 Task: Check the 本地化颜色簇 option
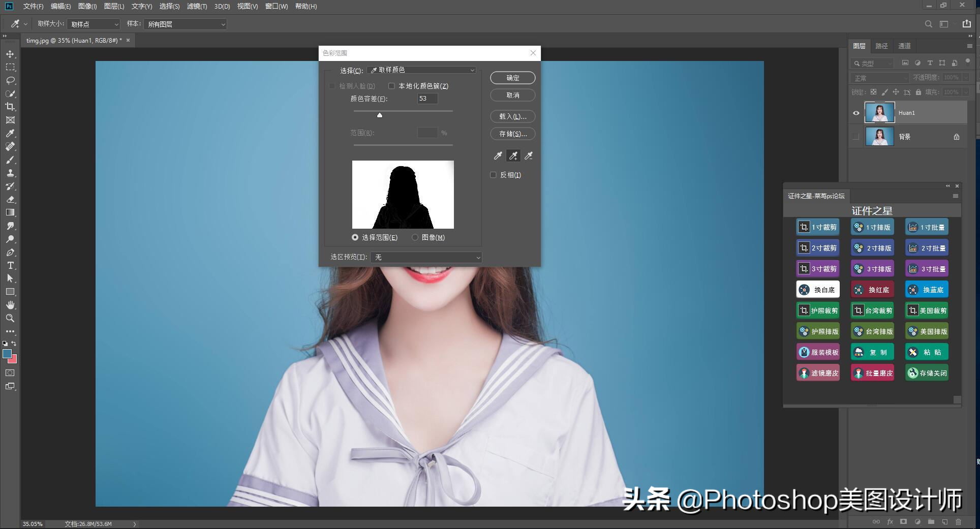pos(391,86)
